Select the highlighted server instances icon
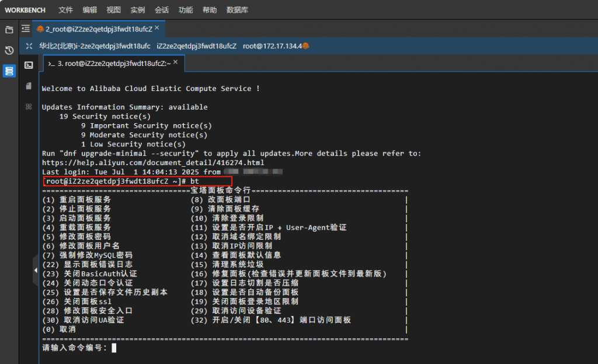The width and height of the screenshot is (598, 364). [x=9, y=71]
